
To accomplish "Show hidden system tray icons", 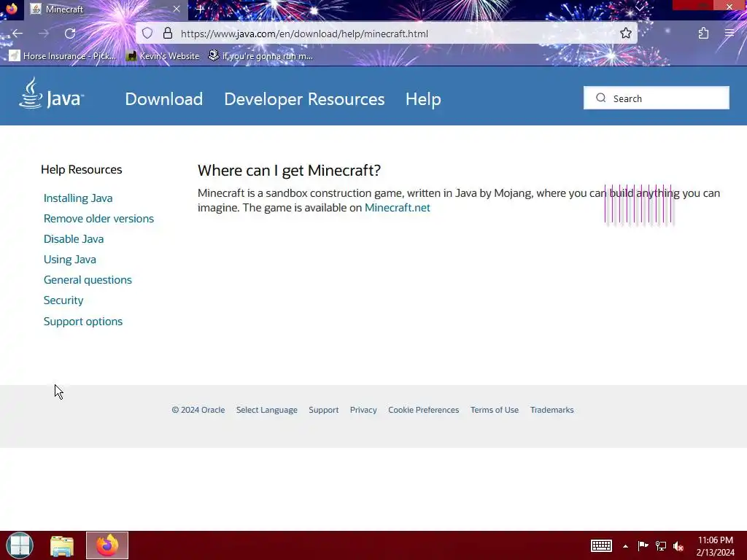I will coord(625,546).
